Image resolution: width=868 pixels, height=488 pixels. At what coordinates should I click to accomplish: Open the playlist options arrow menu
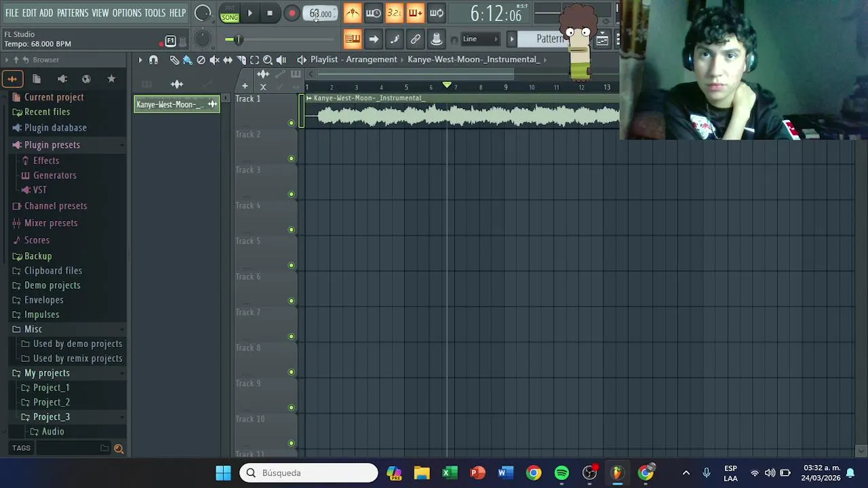click(x=140, y=60)
